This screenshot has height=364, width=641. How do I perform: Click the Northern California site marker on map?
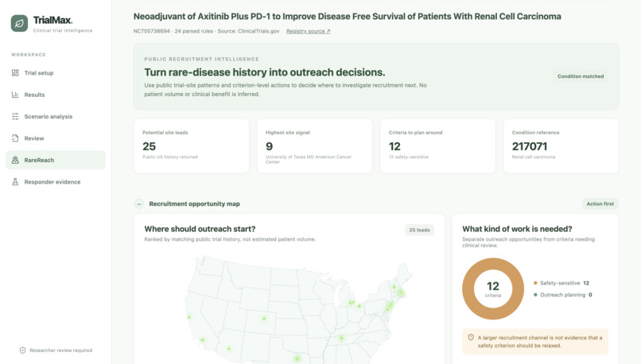point(188,316)
